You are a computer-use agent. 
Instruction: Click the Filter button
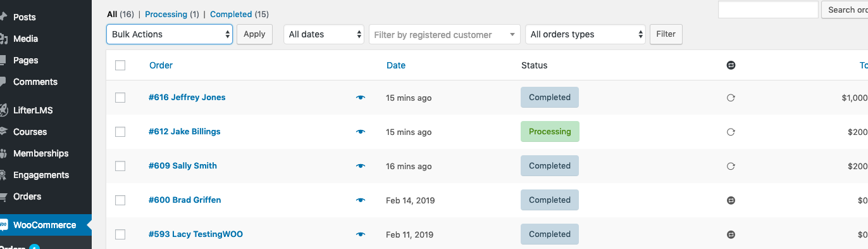[666, 34]
